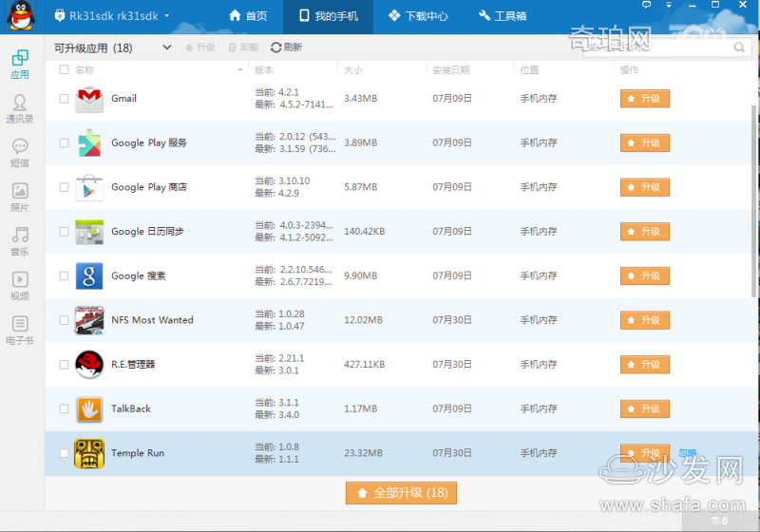Click the 23.32MB size of Temple Run
760x532 pixels.
click(x=364, y=453)
